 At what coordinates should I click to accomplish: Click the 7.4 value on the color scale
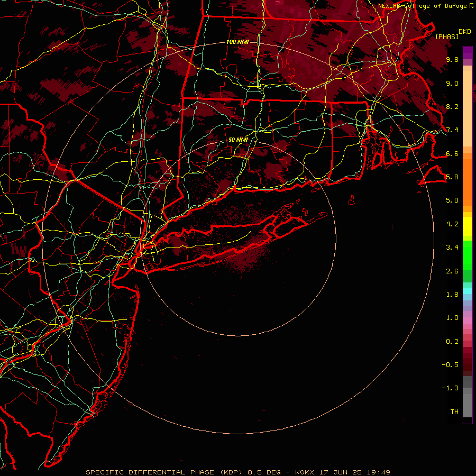(452, 130)
